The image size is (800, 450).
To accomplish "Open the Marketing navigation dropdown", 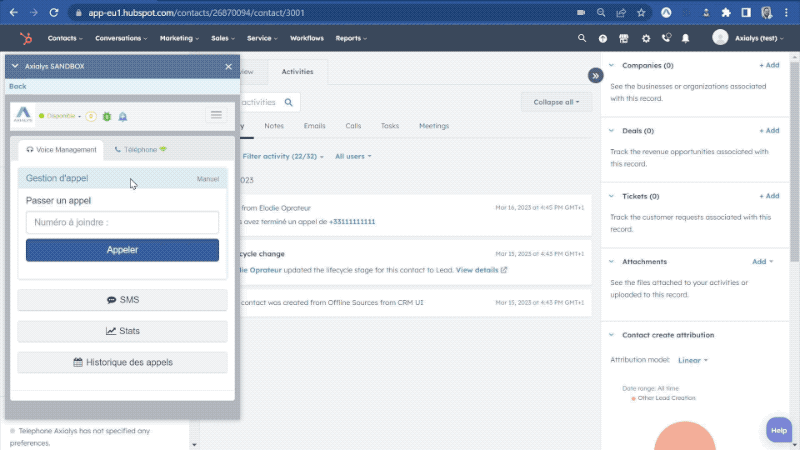I will pyautogui.click(x=179, y=38).
